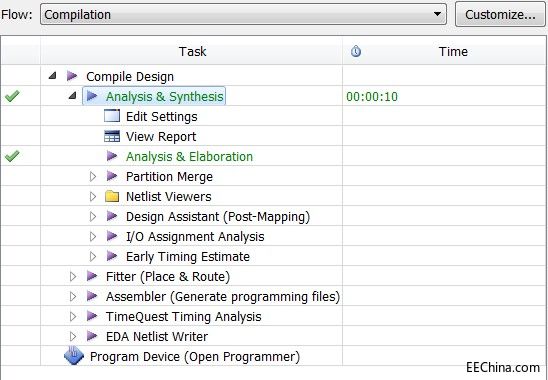Click the View Report table icon

(x=112, y=136)
